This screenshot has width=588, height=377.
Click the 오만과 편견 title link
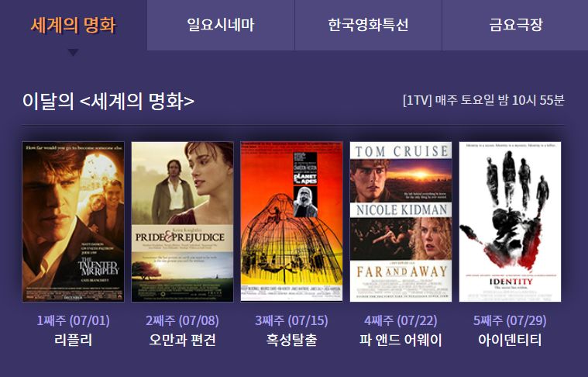point(182,340)
